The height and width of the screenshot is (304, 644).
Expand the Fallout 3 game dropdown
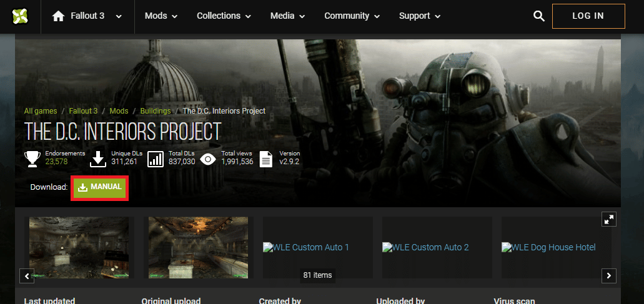pos(119,16)
